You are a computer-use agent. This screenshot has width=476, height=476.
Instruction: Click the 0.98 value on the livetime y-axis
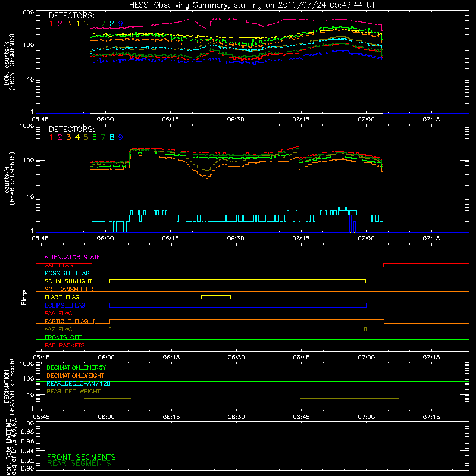click(27, 431)
